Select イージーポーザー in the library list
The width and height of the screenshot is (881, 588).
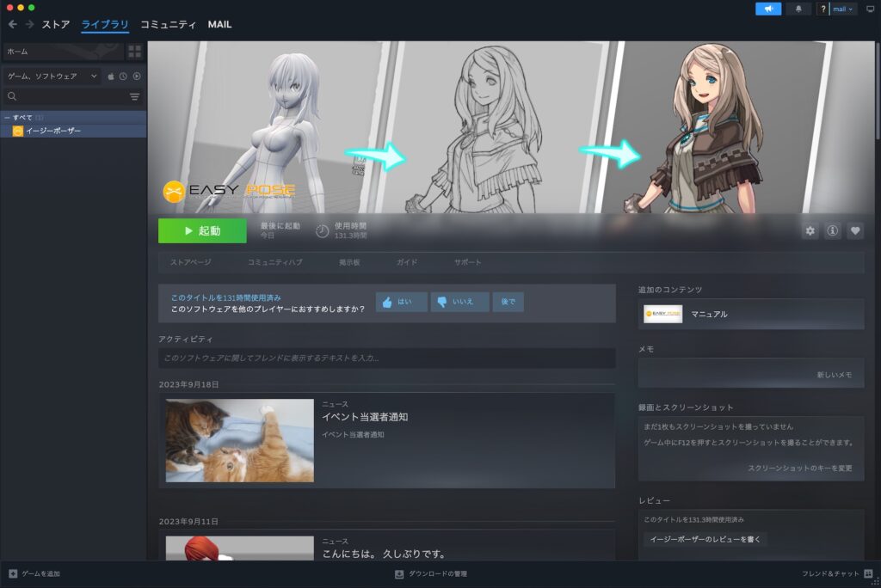click(74, 131)
